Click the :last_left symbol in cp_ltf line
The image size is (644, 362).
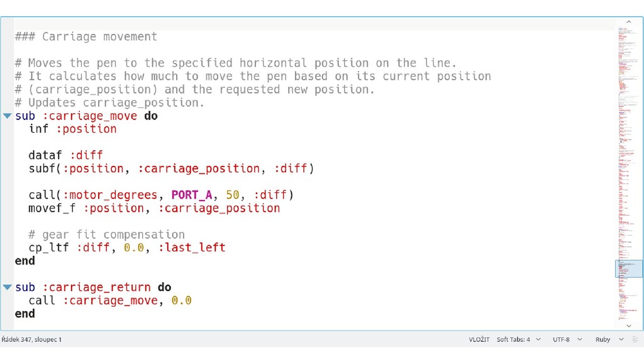click(192, 248)
